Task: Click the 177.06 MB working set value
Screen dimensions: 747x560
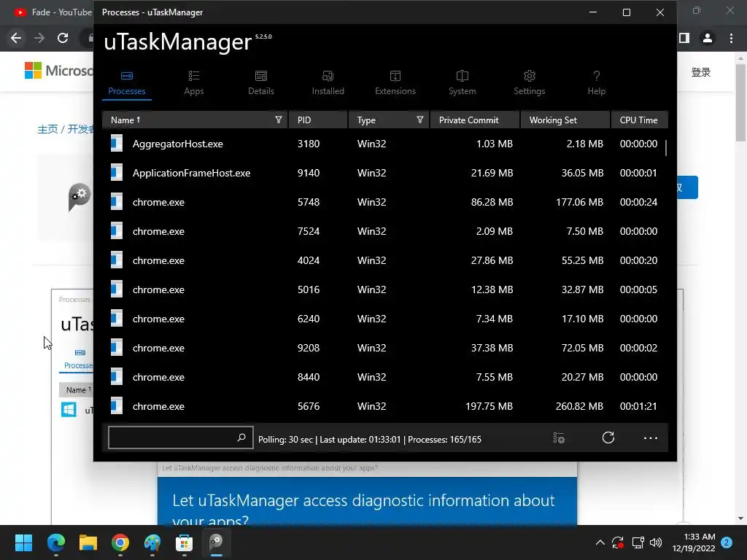Action: (x=579, y=202)
